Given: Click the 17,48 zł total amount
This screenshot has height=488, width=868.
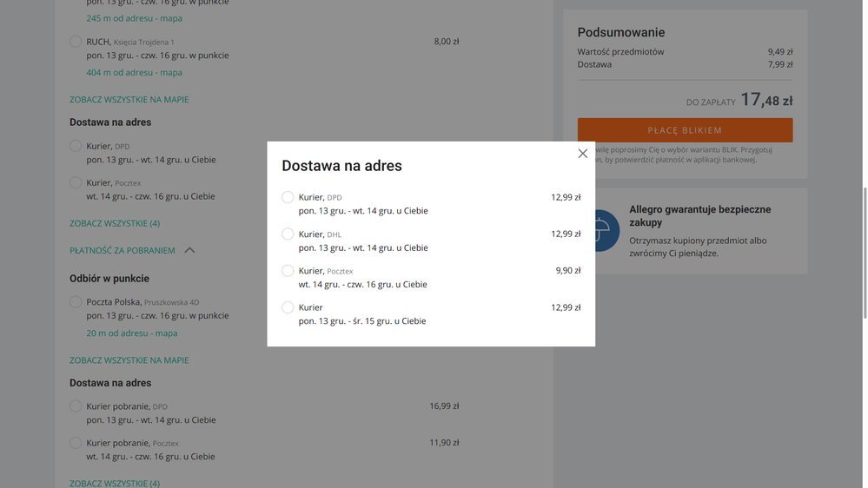Looking at the screenshot, I should coord(766,100).
